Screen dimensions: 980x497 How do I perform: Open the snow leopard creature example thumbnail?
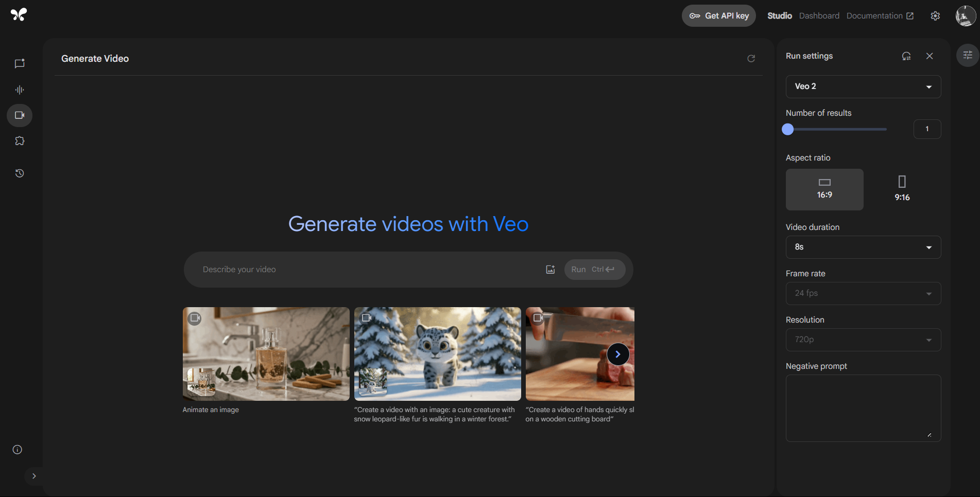coord(437,354)
